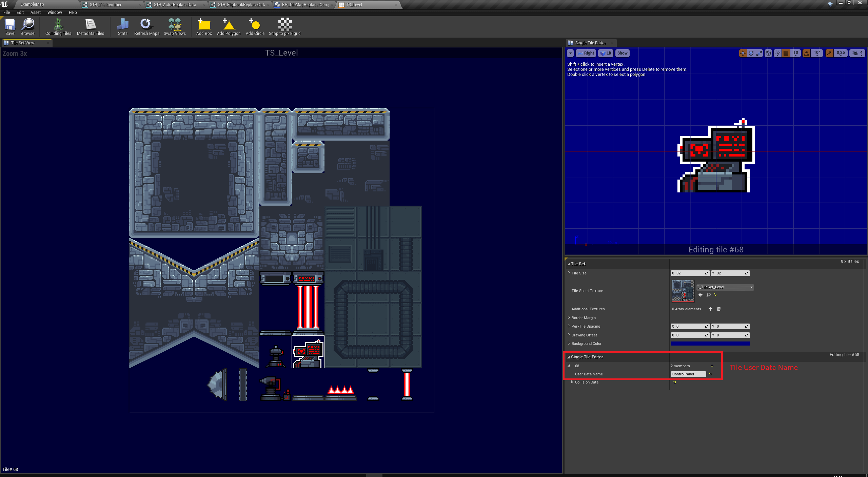Toggle rotation snap triangle icon

tap(806, 53)
